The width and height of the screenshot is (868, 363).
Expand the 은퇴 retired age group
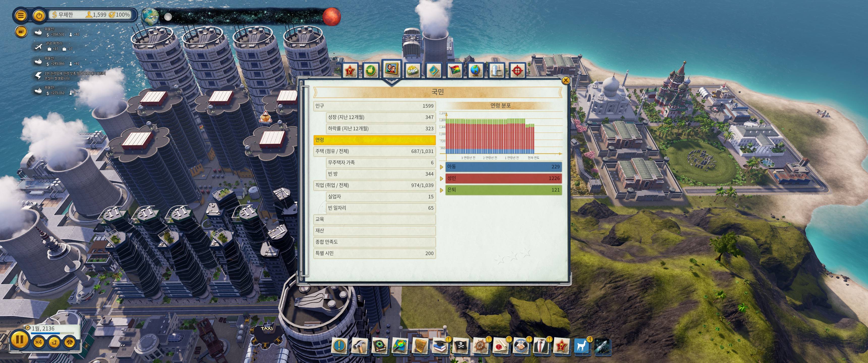(x=441, y=190)
